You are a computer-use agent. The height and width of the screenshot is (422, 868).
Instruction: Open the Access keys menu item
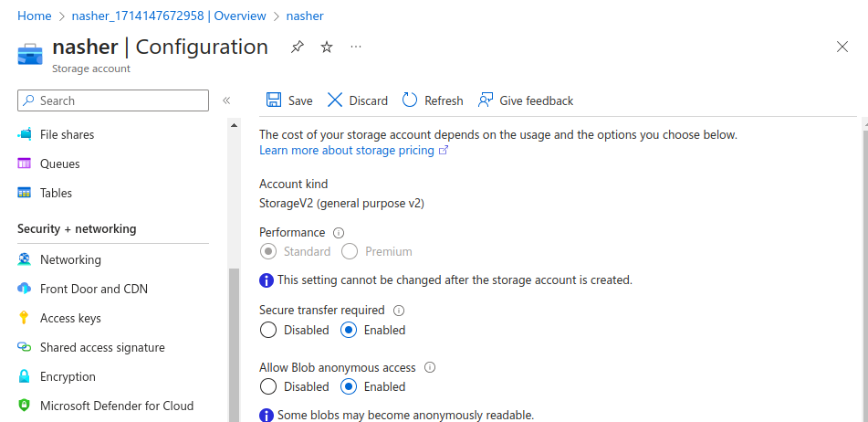(x=70, y=318)
